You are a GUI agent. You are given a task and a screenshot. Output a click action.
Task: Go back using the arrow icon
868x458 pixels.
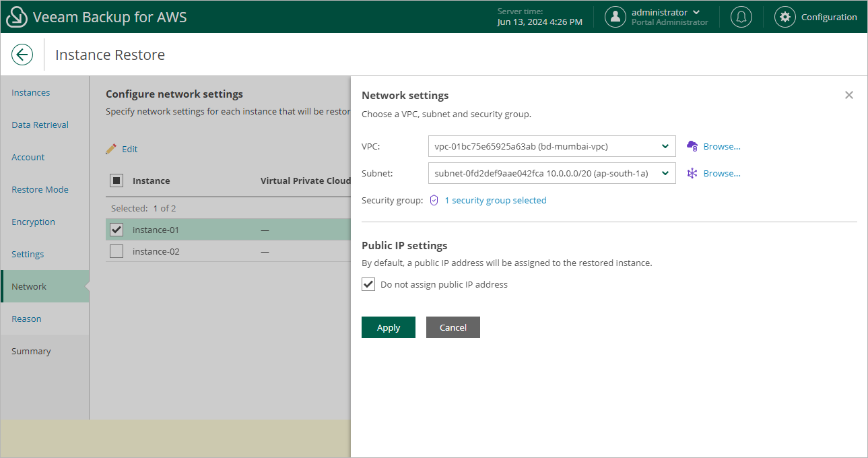pyautogui.click(x=22, y=55)
